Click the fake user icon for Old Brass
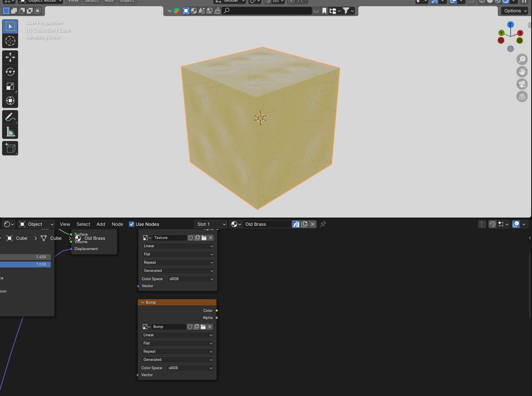 coord(296,224)
